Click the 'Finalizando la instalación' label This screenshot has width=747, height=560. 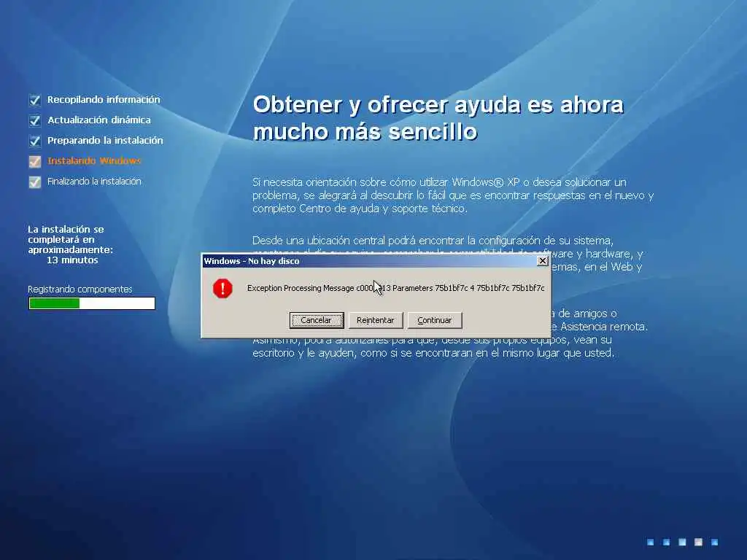[94, 182]
